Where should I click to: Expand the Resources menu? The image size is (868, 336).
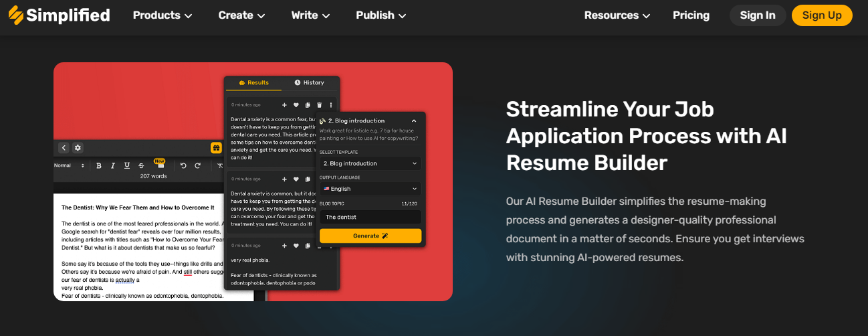pos(617,15)
